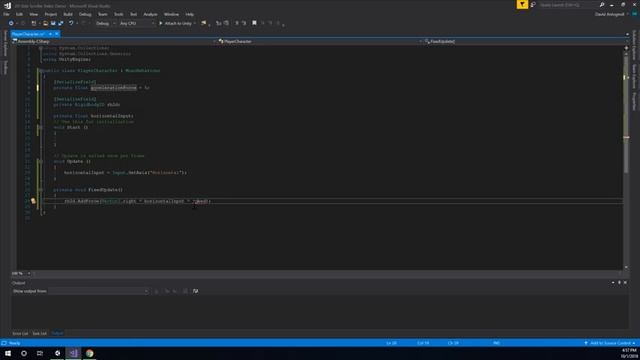
Task: Open the Debug configuration dropdown
Action: [105, 23]
